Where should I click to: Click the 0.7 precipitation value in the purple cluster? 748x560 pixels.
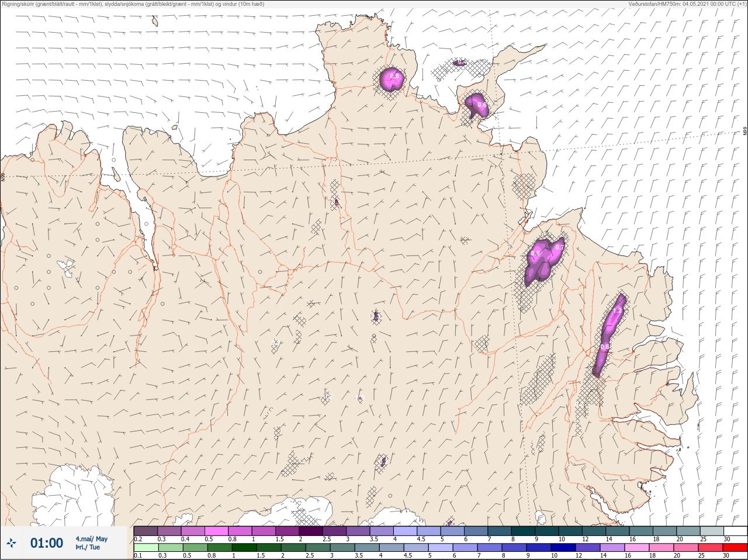[559, 247]
